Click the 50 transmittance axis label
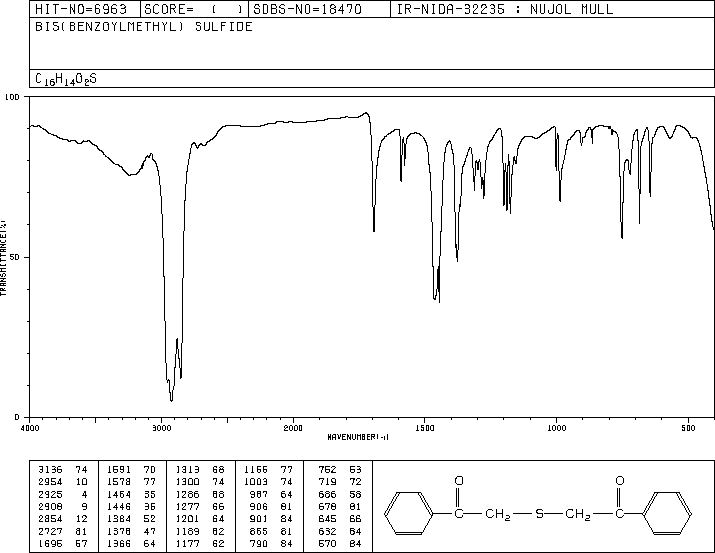715x553 pixels. click(x=15, y=257)
